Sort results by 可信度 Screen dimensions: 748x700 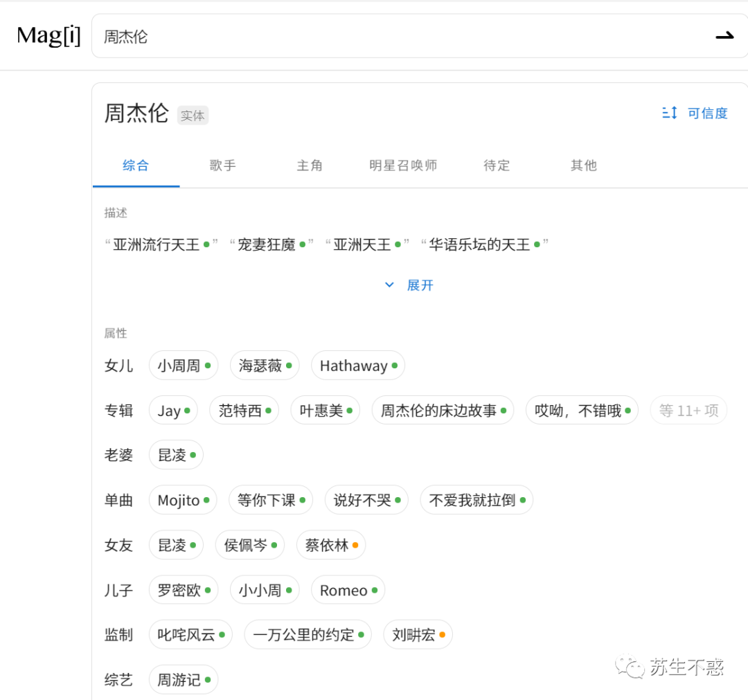[x=707, y=113]
